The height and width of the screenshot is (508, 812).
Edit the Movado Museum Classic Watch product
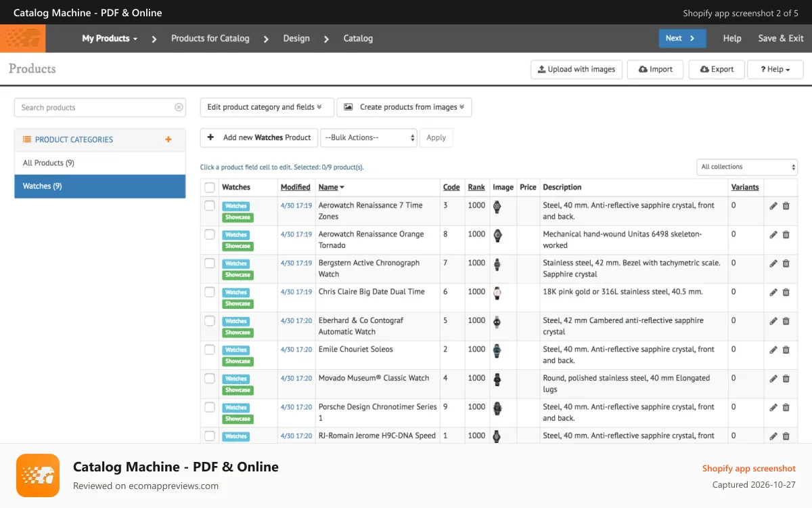773,379
